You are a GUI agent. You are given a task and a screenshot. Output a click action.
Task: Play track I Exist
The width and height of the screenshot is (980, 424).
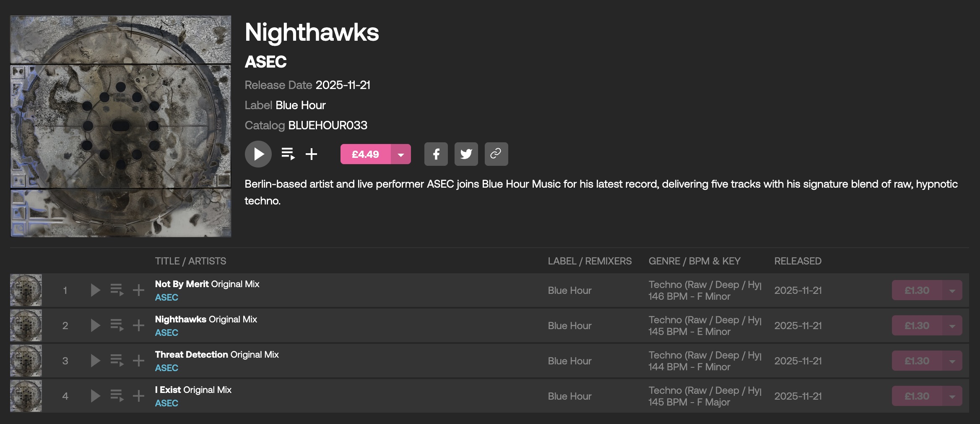(95, 396)
